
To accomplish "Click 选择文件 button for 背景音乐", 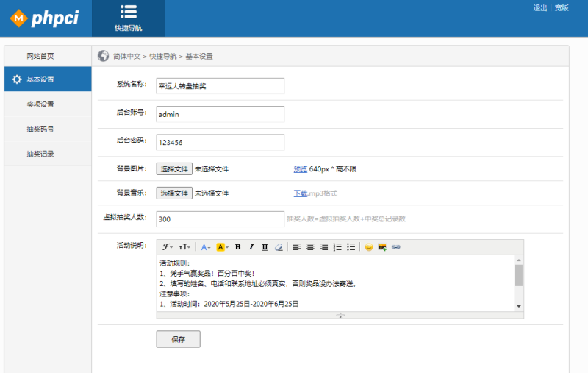I will tap(174, 193).
